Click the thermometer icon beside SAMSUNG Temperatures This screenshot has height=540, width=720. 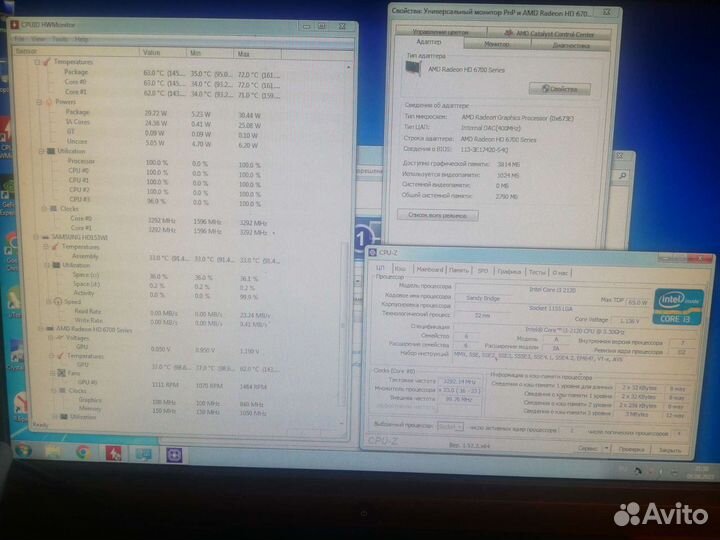coord(55,247)
